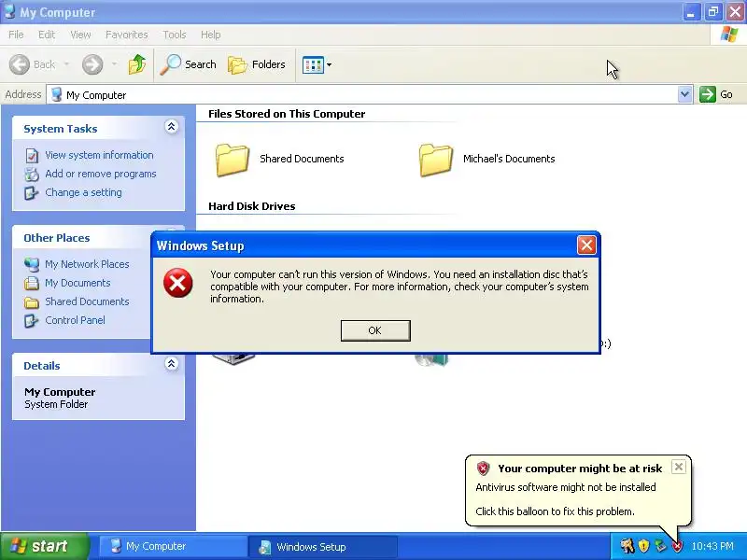Click the View system information icon
Image resolution: width=747 pixels, height=560 pixels.
(x=32, y=156)
